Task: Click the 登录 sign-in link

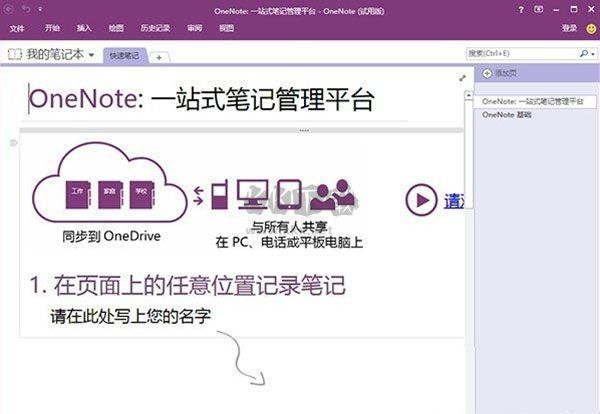Action: point(569,28)
